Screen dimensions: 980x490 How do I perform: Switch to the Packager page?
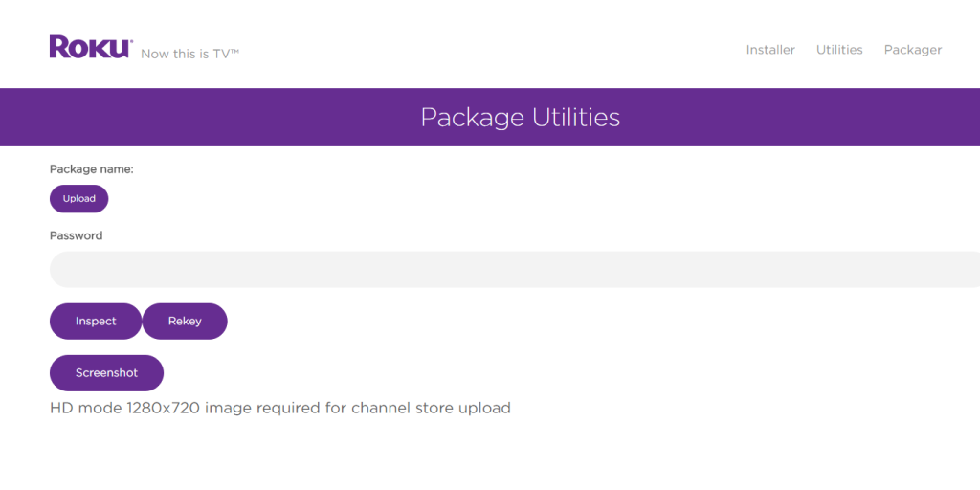click(912, 50)
